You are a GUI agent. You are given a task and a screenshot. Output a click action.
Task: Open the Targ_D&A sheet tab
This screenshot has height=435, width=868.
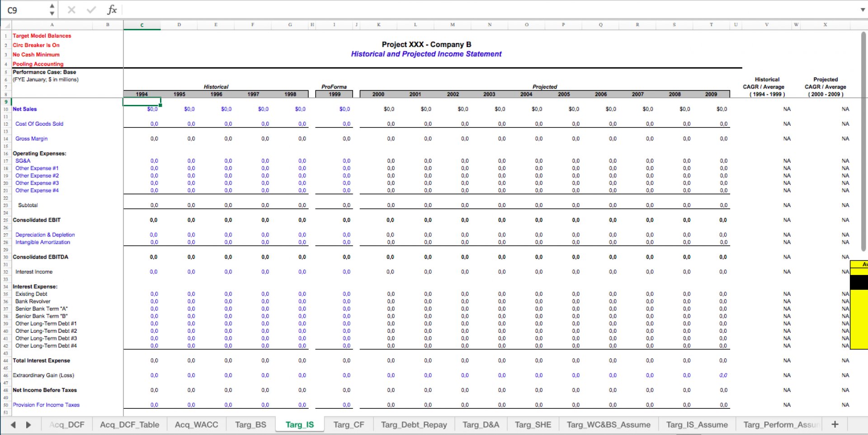point(481,425)
